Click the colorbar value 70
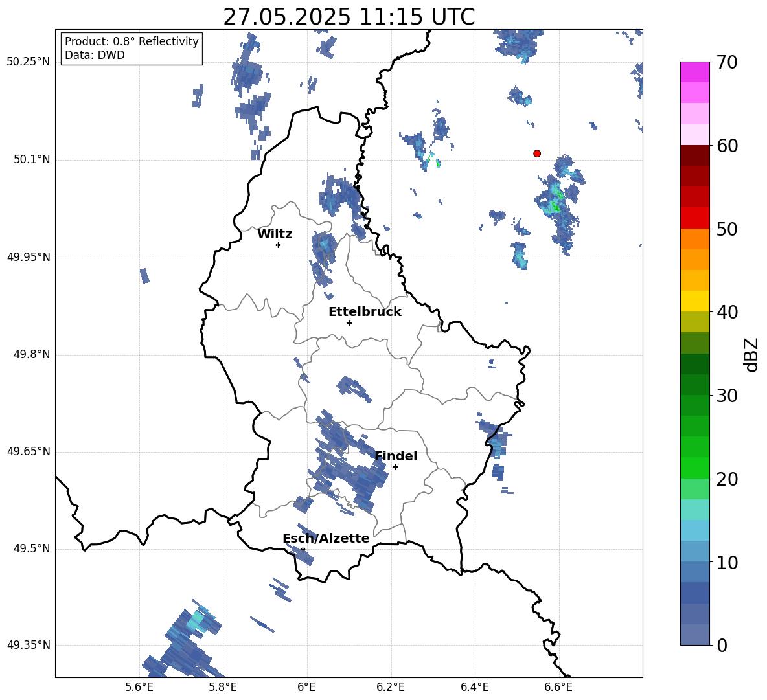The height and width of the screenshot is (700, 767). (x=727, y=63)
